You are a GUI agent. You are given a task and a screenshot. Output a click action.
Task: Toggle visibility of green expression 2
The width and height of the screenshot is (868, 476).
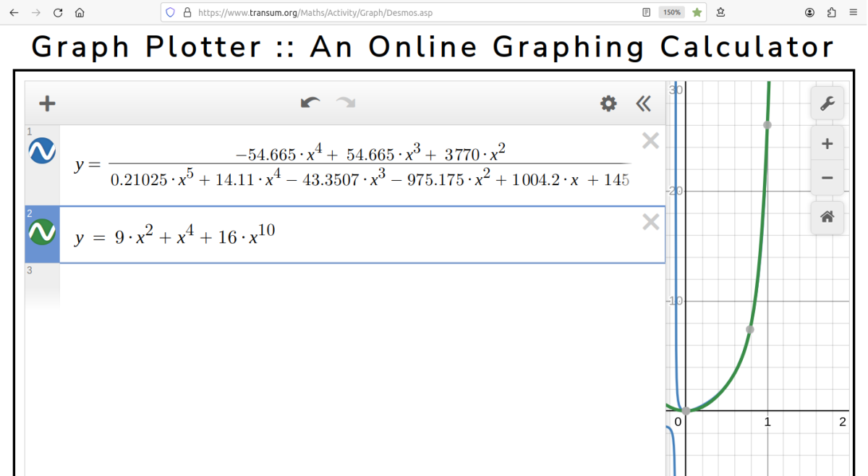(42, 231)
